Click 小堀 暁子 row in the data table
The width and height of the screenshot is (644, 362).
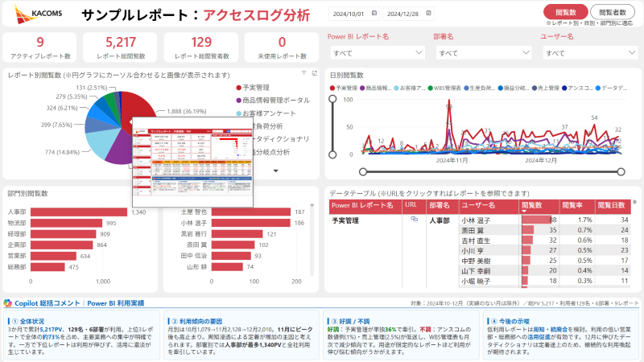tap(545, 281)
